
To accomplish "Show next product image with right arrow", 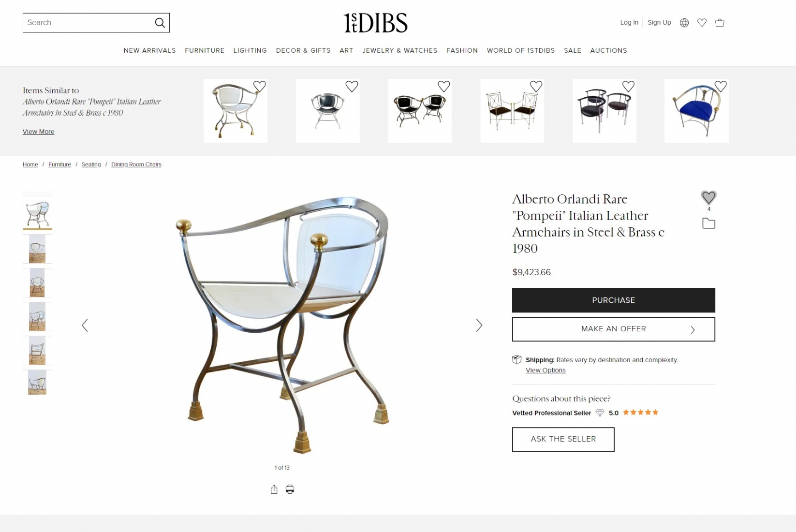I will point(479,325).
